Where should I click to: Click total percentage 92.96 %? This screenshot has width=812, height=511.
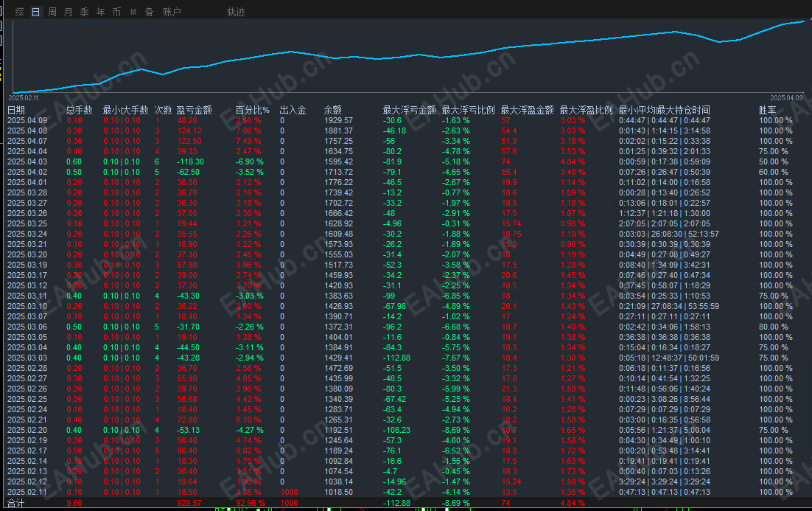click(x=251, y=503)
